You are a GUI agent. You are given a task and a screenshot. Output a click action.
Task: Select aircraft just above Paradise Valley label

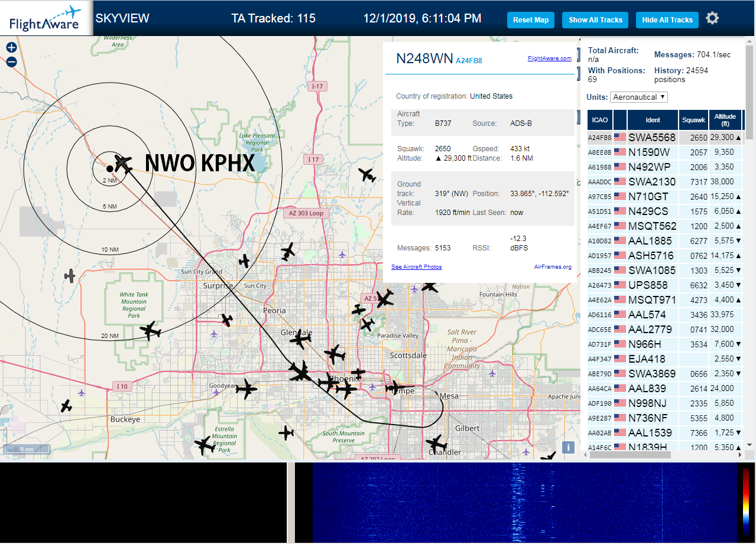pyautogui.click(x=367, y=324)
